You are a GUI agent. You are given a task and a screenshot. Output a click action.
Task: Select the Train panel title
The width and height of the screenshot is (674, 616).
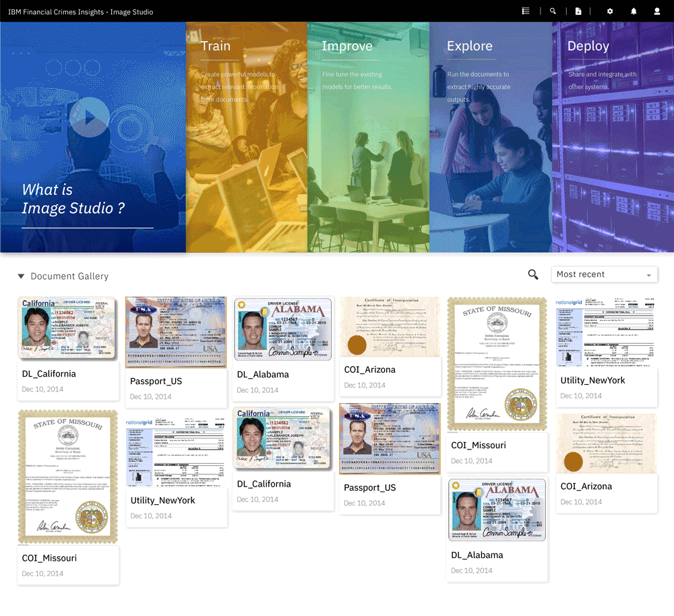216,46
